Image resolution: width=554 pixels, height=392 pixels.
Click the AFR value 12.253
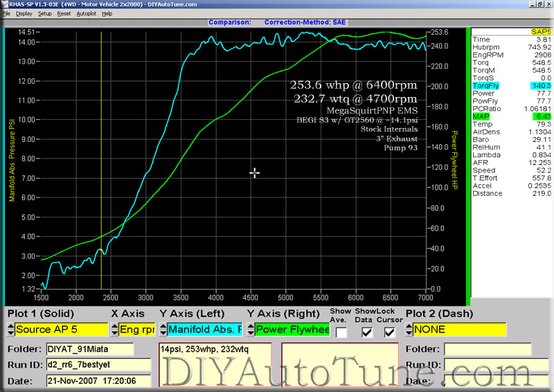(x=540, y=163)
